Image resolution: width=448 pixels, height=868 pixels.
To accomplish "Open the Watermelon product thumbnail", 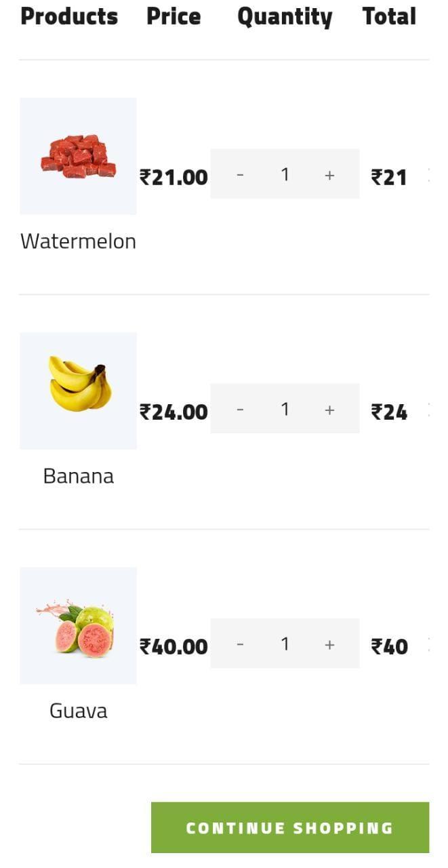I will [78, 156].
